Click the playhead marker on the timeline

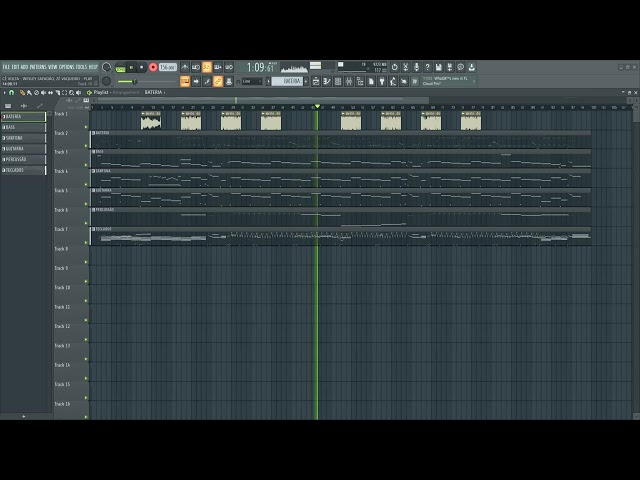pos(317,107)
